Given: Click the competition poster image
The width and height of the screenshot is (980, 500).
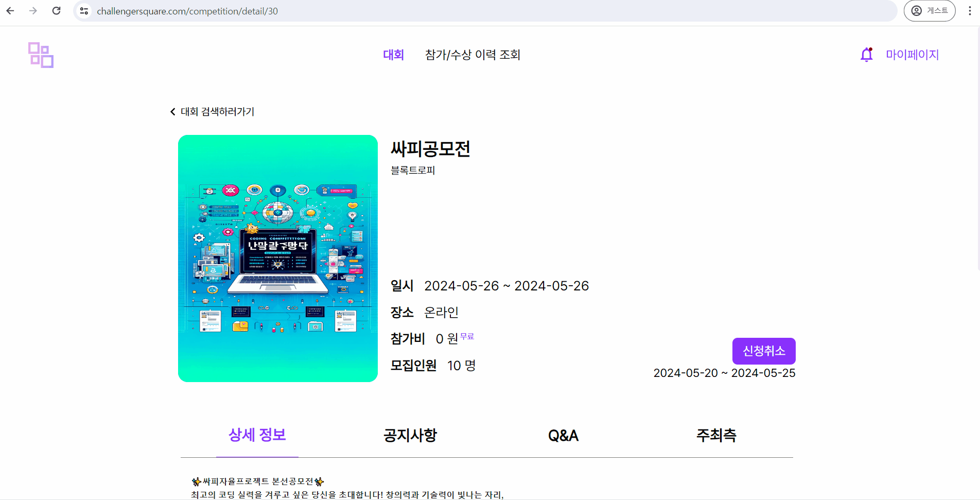Looking at the screenshot, I should coord(278,258).
